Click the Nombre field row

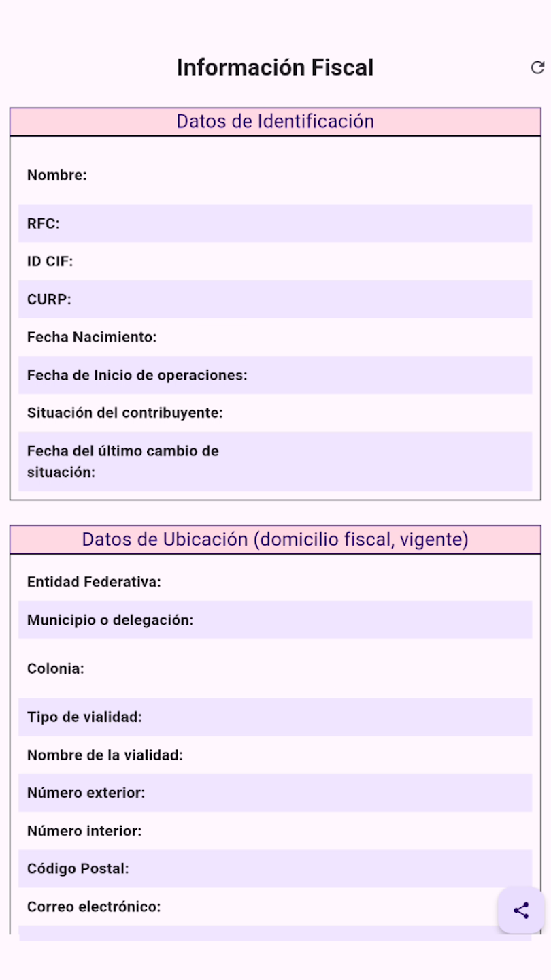tap(275, 175)
